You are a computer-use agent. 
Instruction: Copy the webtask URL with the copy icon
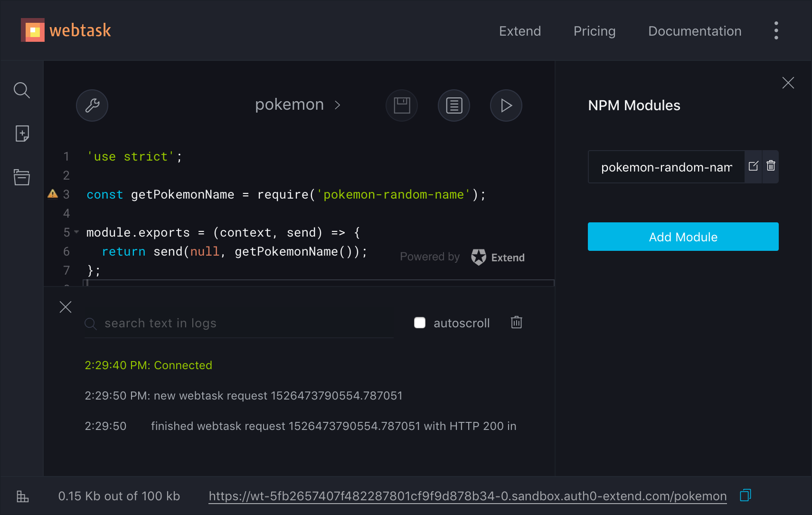point(745,495)
